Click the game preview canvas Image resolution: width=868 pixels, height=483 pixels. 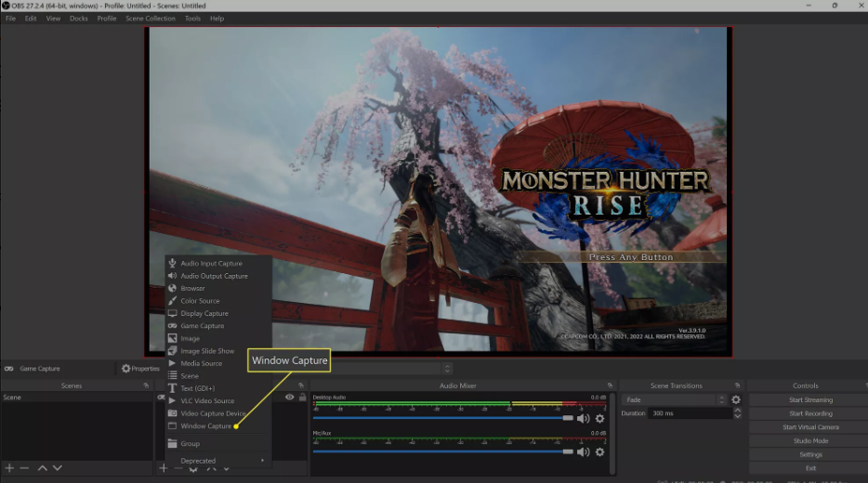tap(438, 192)
